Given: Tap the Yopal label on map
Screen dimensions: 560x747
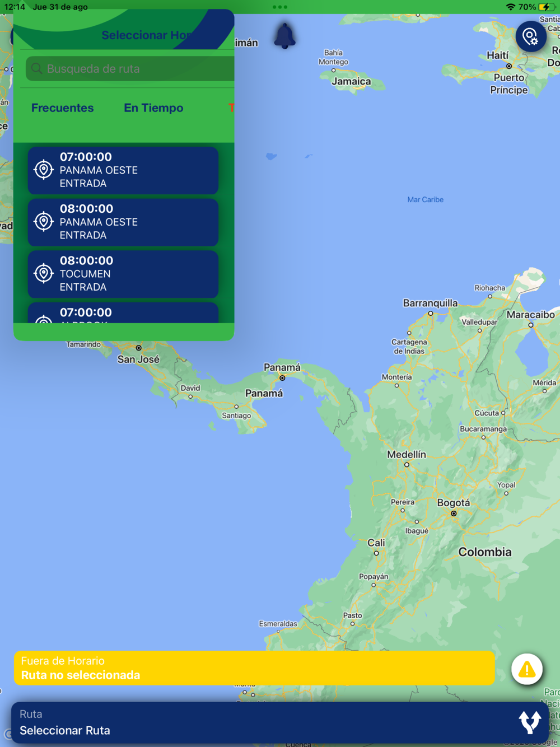Looking at the screenshot, I should pos(506,485).
